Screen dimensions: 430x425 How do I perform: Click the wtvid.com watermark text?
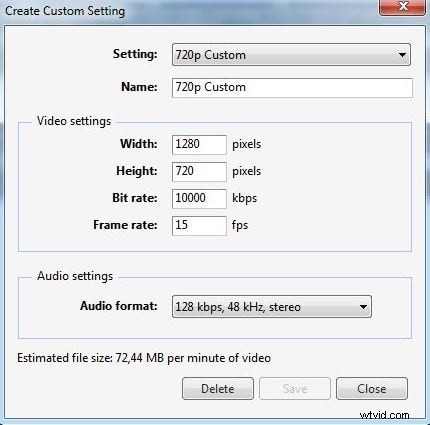pos(384,415)
